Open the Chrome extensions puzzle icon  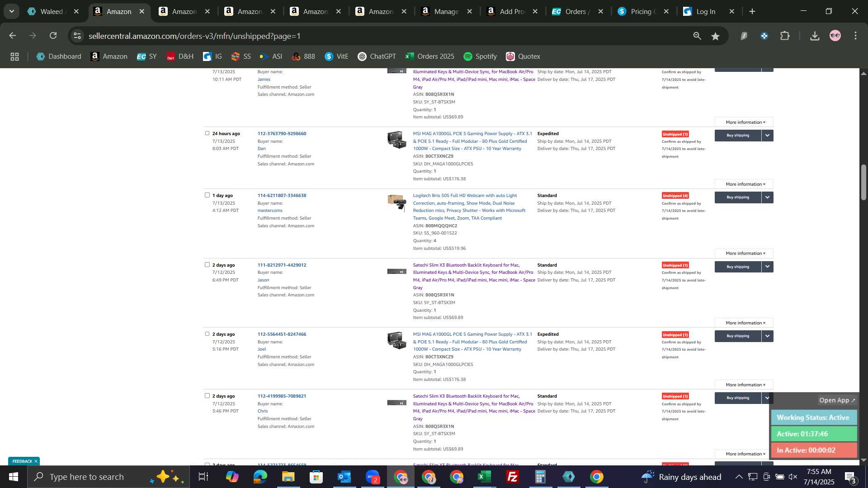point(785,36)
